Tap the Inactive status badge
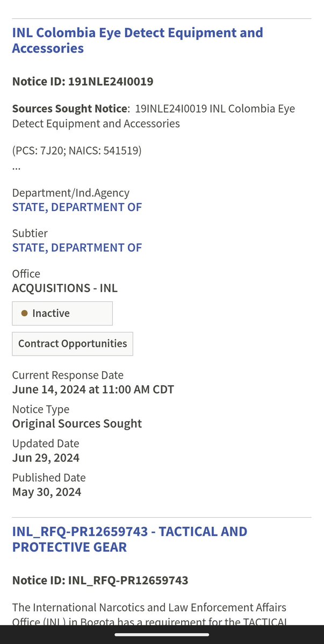The width and height of the screenshot is (324, 644). (x=62, y=313)
